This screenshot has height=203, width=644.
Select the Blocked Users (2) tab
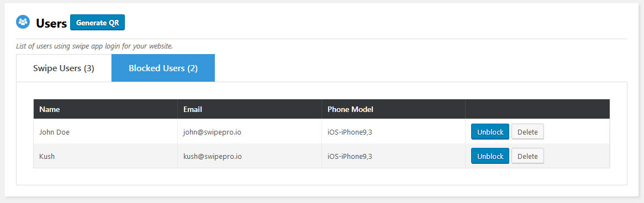(163, 68)
